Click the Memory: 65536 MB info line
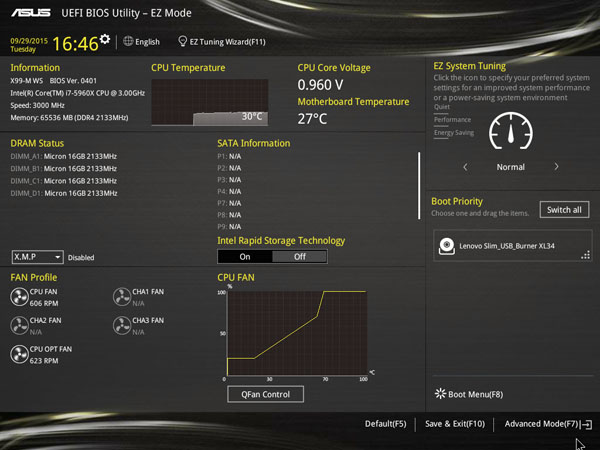600x450 pixels. (69, 117)
